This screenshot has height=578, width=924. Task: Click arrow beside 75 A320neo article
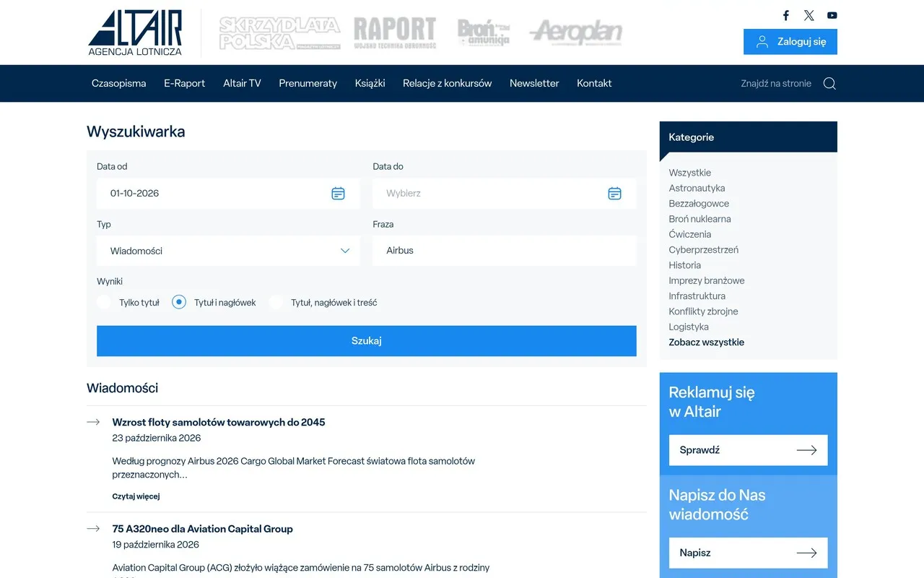(x=93, y=529)
